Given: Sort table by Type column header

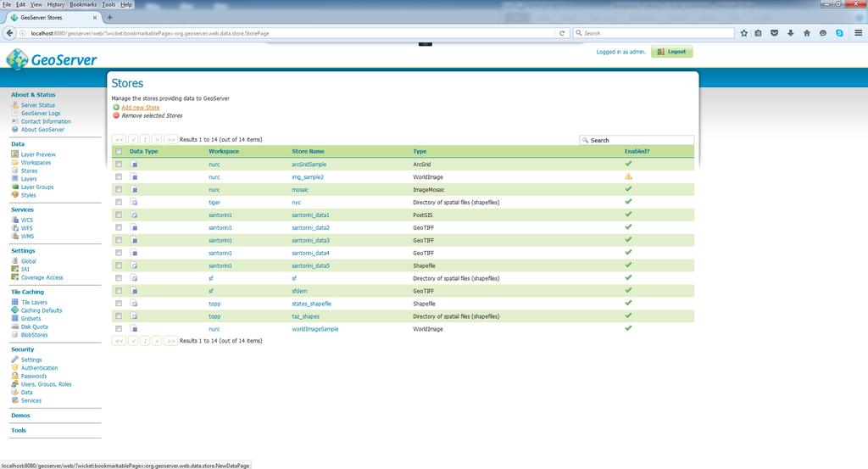Looking at the screenshot, I should point(420,151).
